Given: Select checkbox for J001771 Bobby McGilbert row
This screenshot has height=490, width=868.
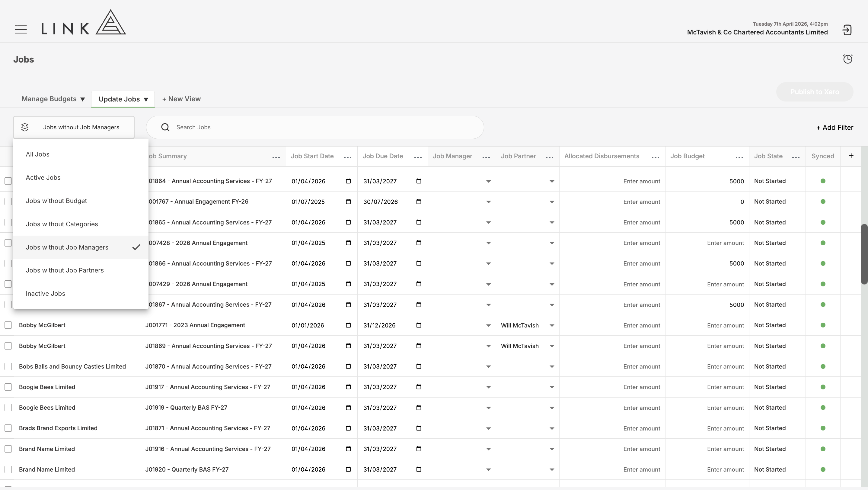Looking at the screenshot, I should 8,325.
